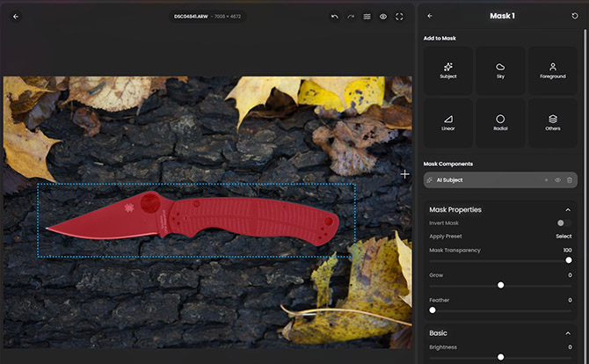Enter fullscreen view
Viewport: 589px width, 364px height.
tap(399, 16)
